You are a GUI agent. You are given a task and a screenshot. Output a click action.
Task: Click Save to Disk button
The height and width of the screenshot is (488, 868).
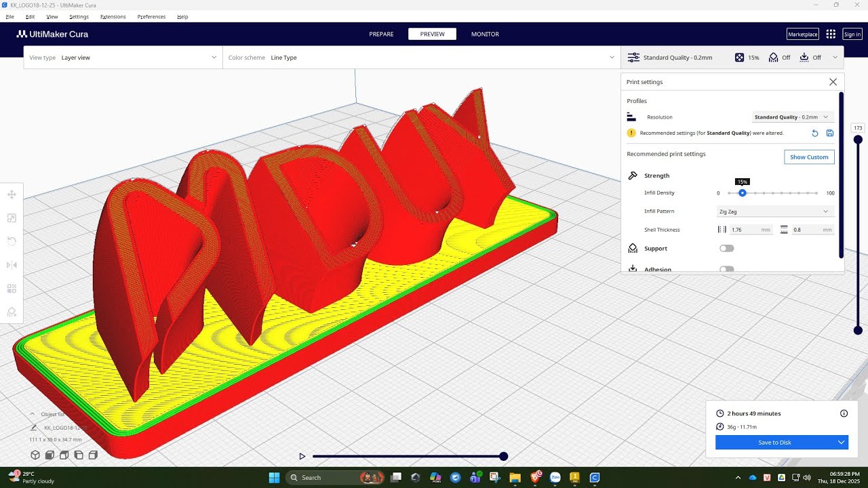(x=774, y=443)
